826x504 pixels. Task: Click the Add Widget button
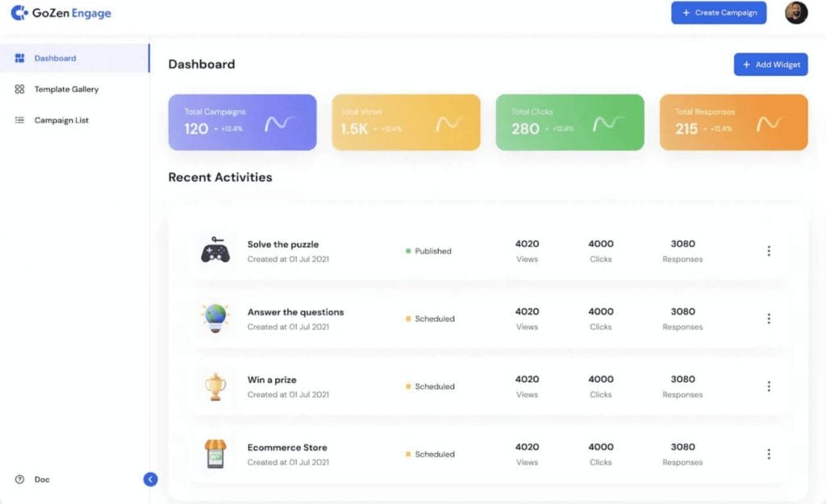(770, 65)
